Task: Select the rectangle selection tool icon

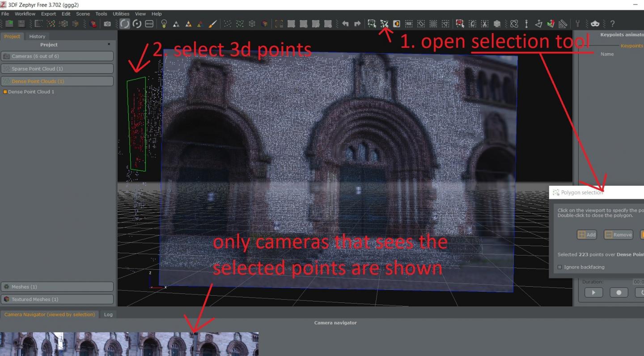Action: [372, 24]
